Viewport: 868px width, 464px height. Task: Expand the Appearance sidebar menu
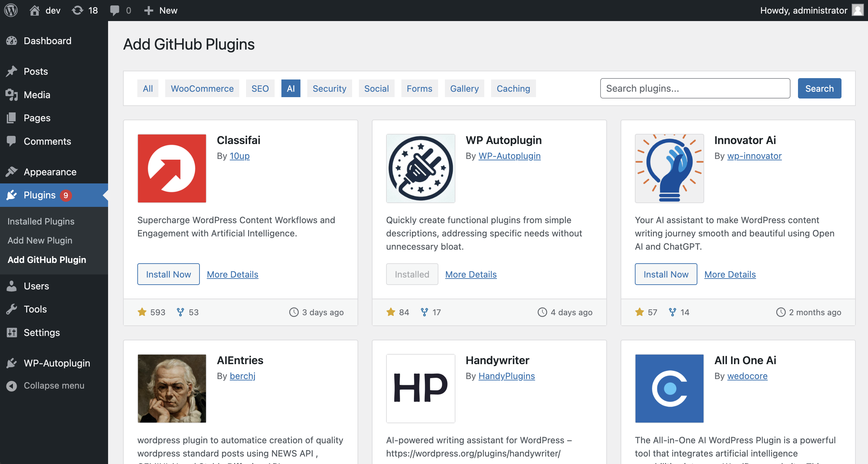point(50,172)
